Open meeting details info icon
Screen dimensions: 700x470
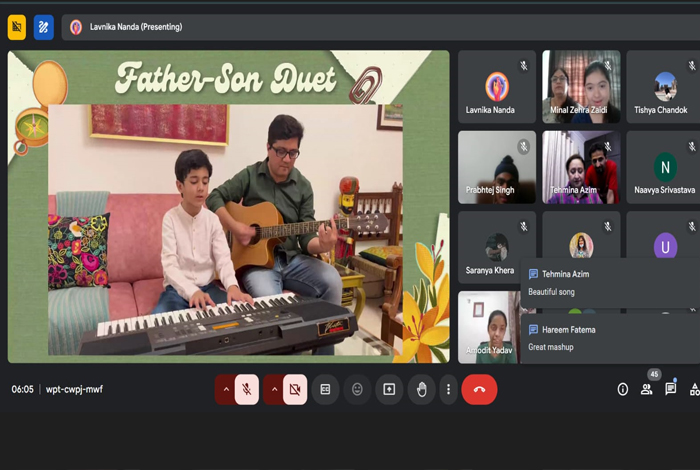(623, 390)
